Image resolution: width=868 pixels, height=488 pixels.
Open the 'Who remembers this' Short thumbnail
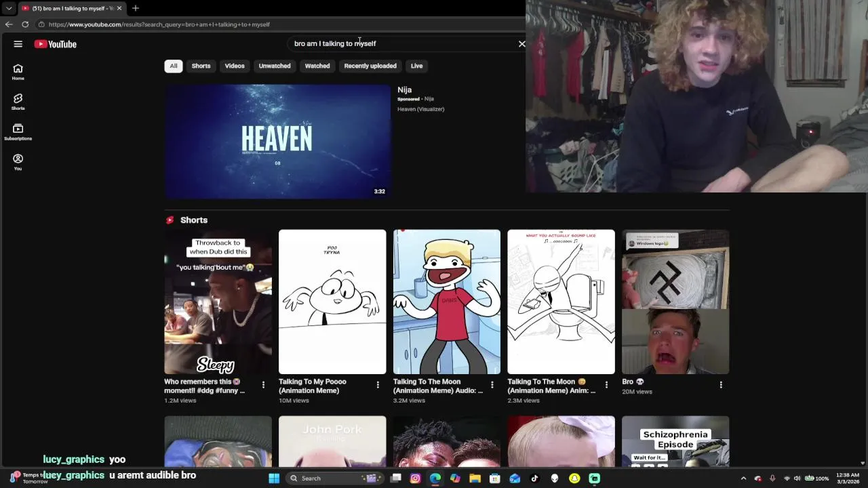[x=218, y=302]
